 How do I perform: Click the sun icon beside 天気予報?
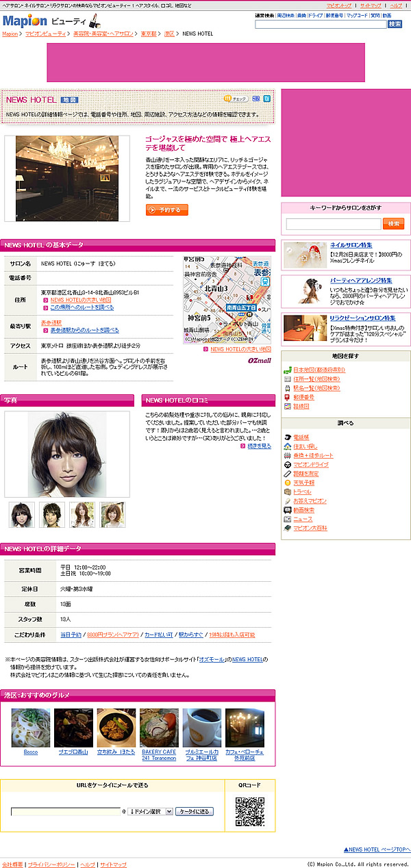(x=288, y=483)
